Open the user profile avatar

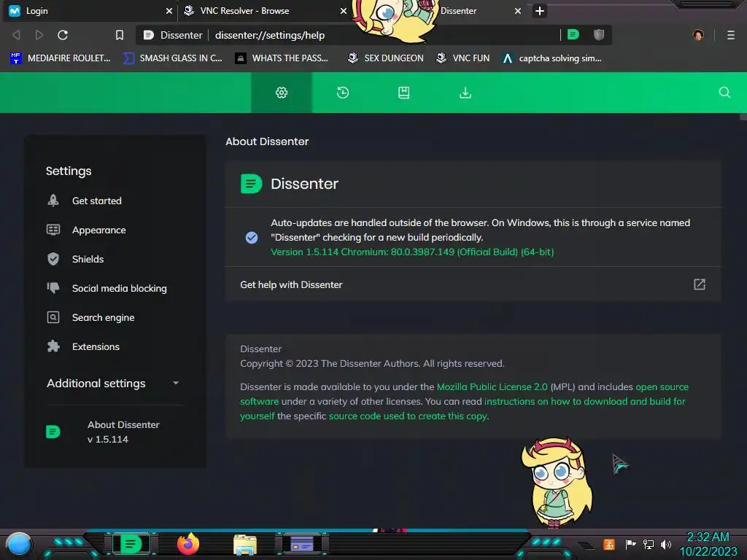point(698,35)
